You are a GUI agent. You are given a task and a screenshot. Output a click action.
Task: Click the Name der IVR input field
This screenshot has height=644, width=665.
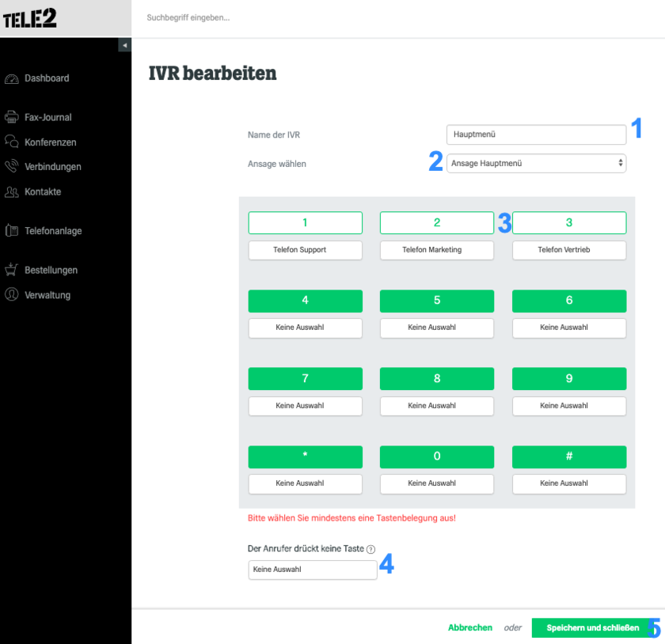point(536,134)
